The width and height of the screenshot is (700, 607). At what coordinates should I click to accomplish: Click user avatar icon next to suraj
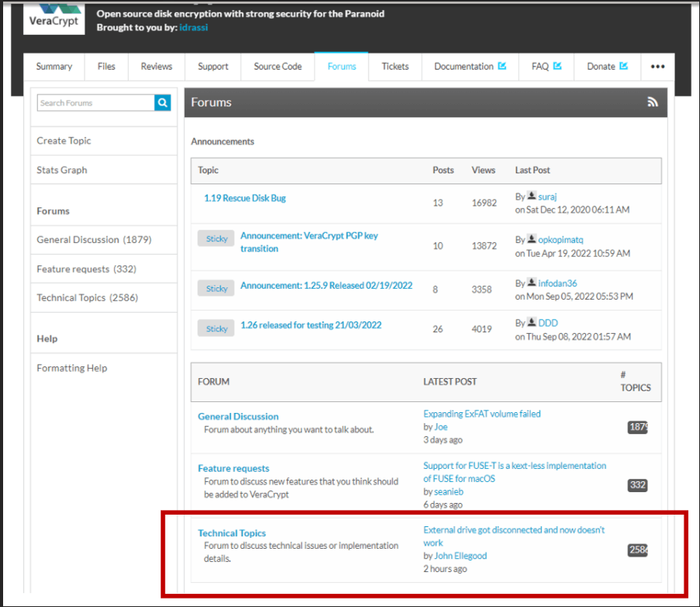coord(532,196)
